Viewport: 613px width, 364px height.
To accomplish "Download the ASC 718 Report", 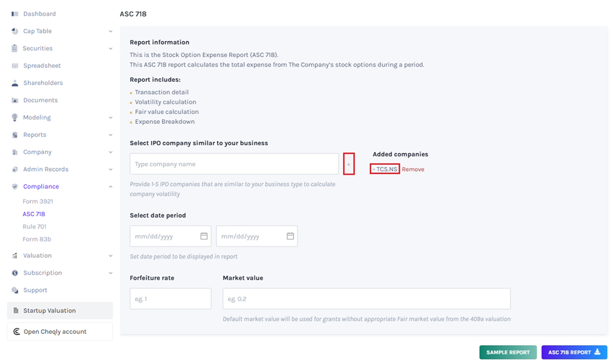I will coord(574,352).
